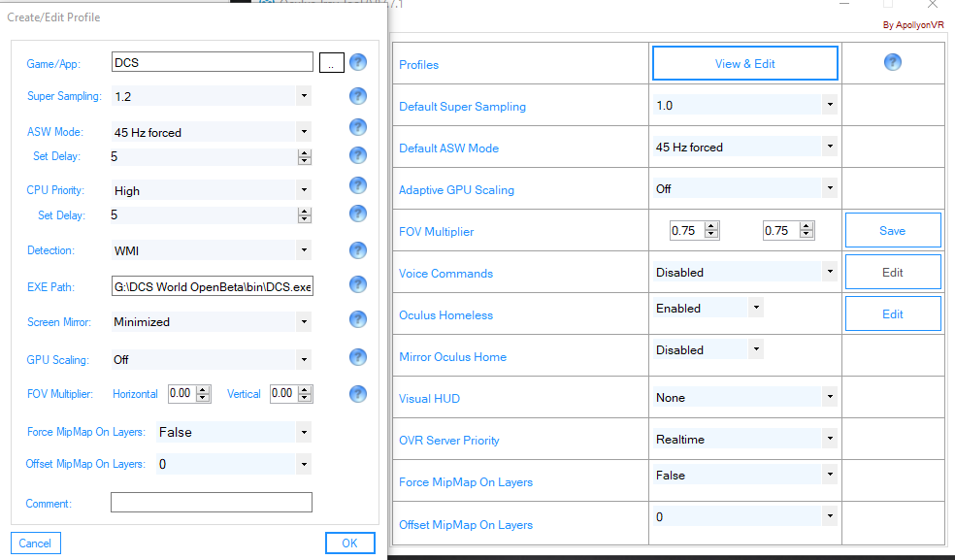Open help for profile FOV Multiplier
Viewport: 955px width, 560px height.
point(358,394)
